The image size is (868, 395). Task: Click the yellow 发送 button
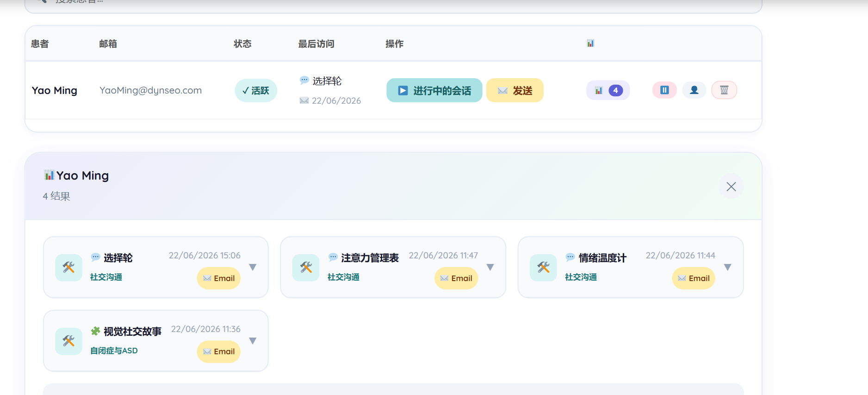tap(515, 90)
